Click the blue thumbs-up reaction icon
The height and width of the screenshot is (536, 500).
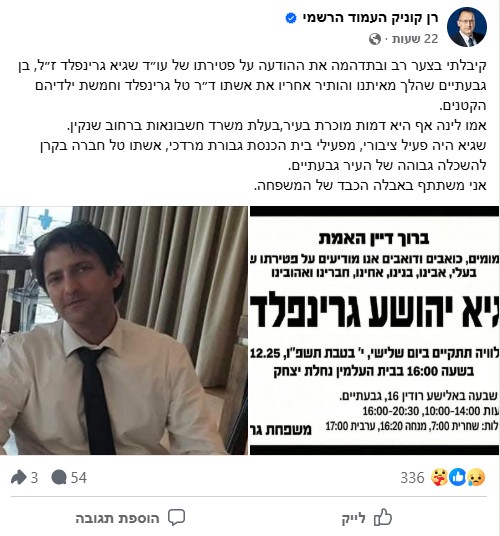click(x=458, y=477)
